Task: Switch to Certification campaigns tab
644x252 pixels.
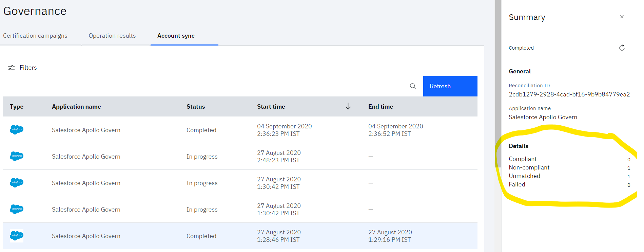Action: pyautogui.click(x=35, y=36)
